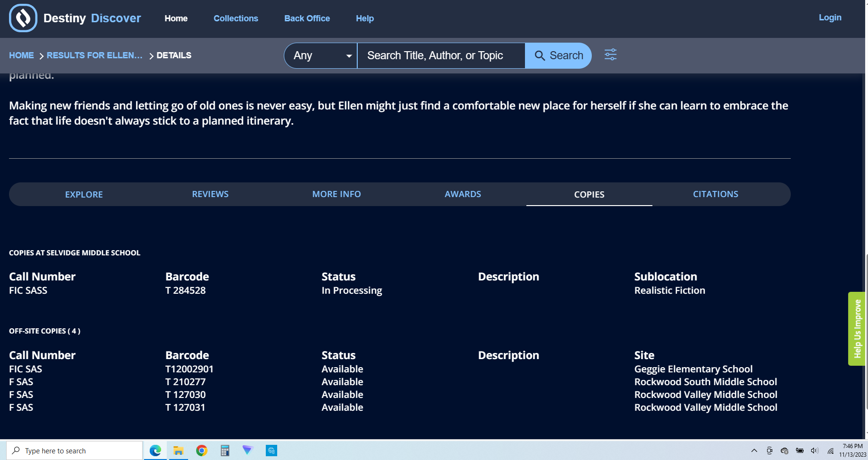This screenshot has height=460, width=868.
Task: Open the Collections menu
Action: 235,18
